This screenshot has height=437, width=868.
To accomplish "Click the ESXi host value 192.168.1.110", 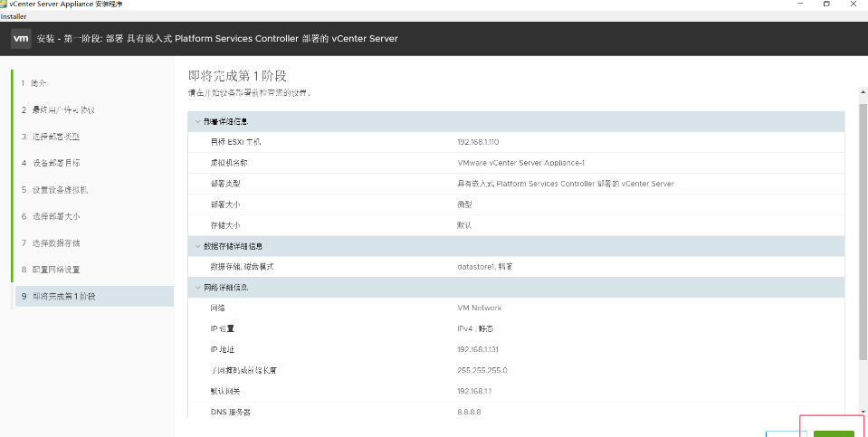I will click(478, 142).
